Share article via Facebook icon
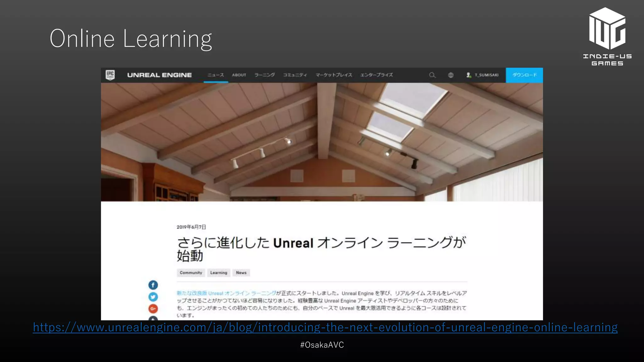The width and height of the screenshot is (644, 362). (x=153, y=285)
